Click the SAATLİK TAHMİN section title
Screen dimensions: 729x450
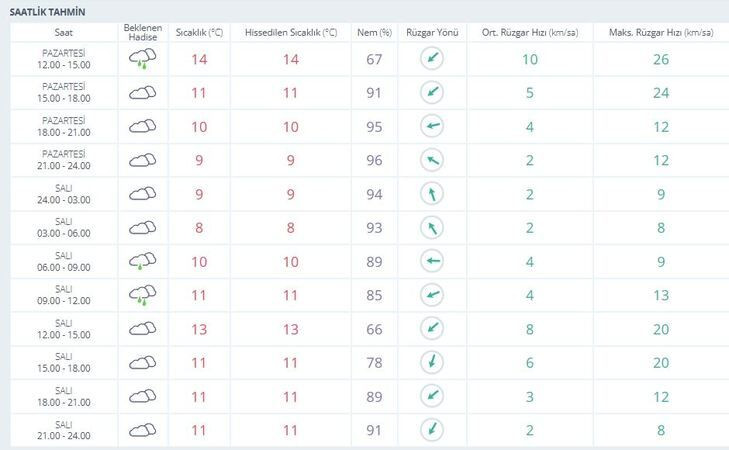coord(47,12)
